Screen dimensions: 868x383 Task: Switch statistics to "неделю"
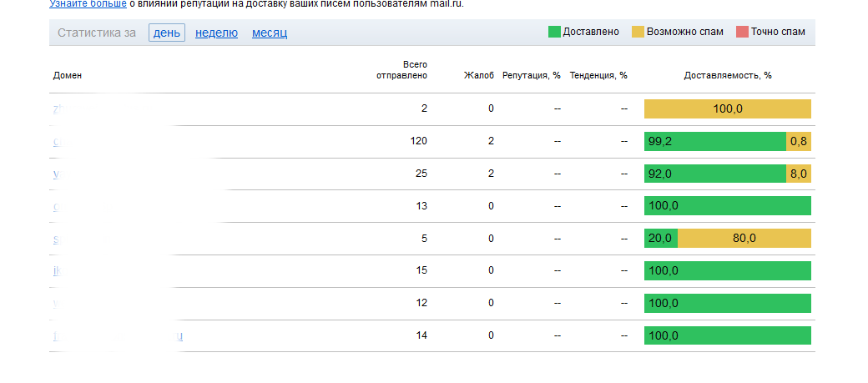point(216,33)
